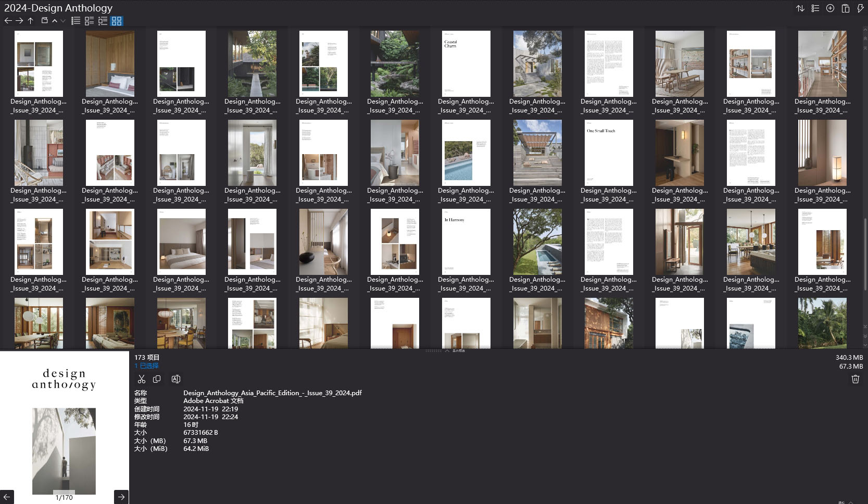Cut the selected file with scissors icon
868x504 pixels.
(142, 379)
